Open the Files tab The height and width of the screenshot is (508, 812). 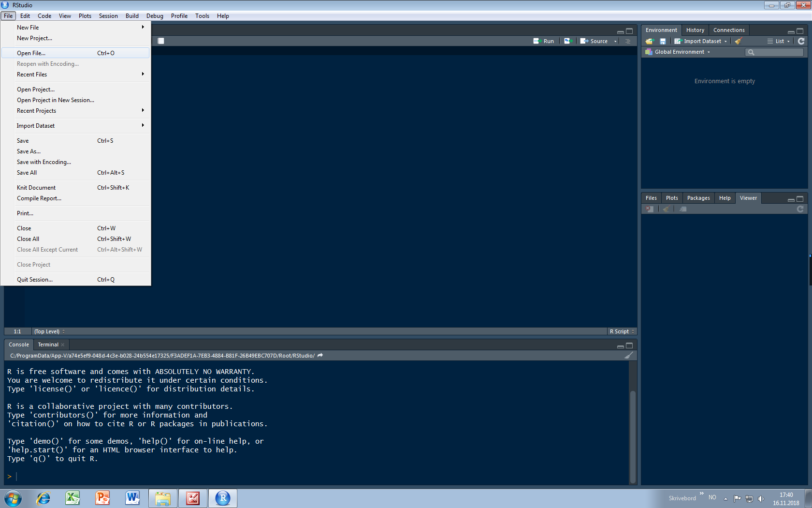[x=651, y=198]
